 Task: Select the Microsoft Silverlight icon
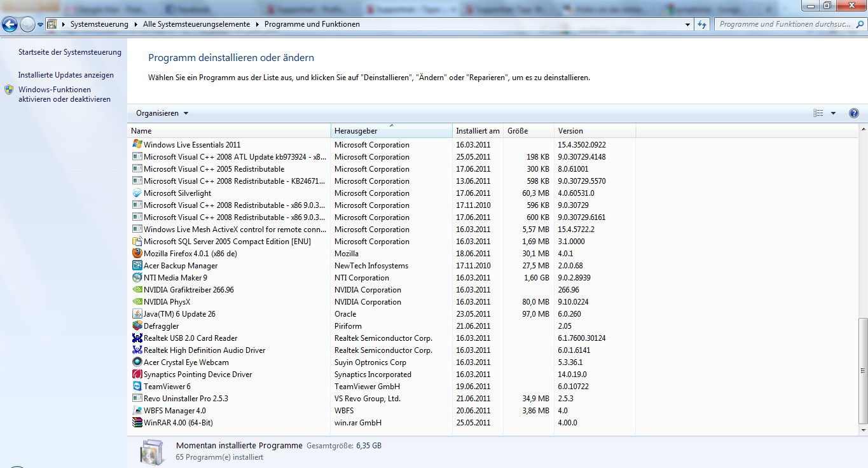(x=137, y=193)
